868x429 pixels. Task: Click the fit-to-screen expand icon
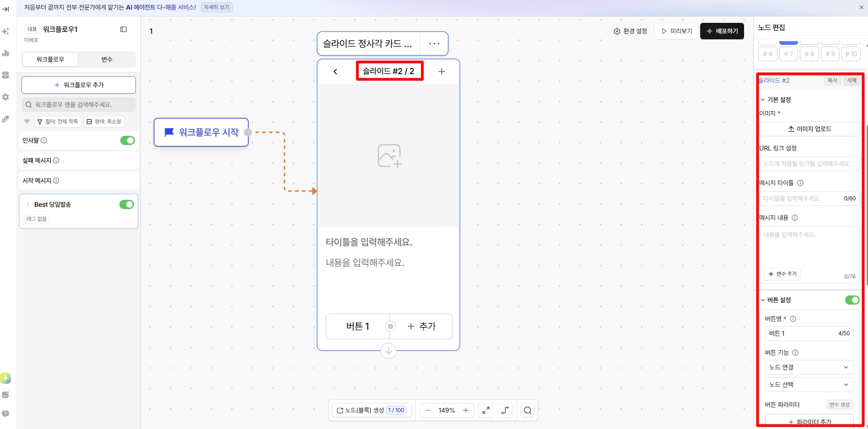486,410
